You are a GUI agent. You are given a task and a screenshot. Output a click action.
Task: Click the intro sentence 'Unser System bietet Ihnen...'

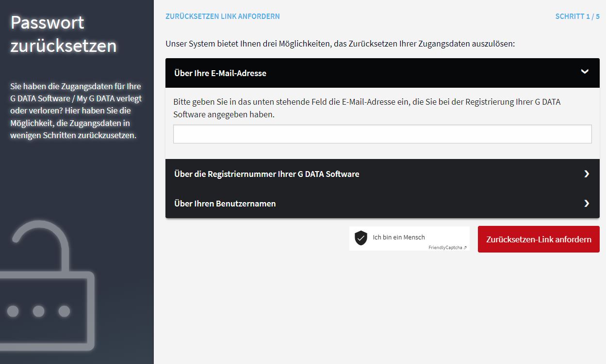(340, 44)
